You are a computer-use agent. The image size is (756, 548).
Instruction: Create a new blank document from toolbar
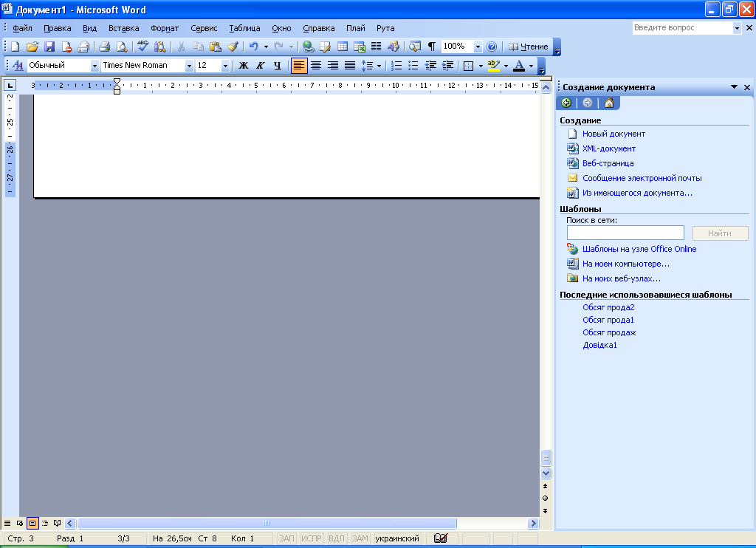coord(16,47)
